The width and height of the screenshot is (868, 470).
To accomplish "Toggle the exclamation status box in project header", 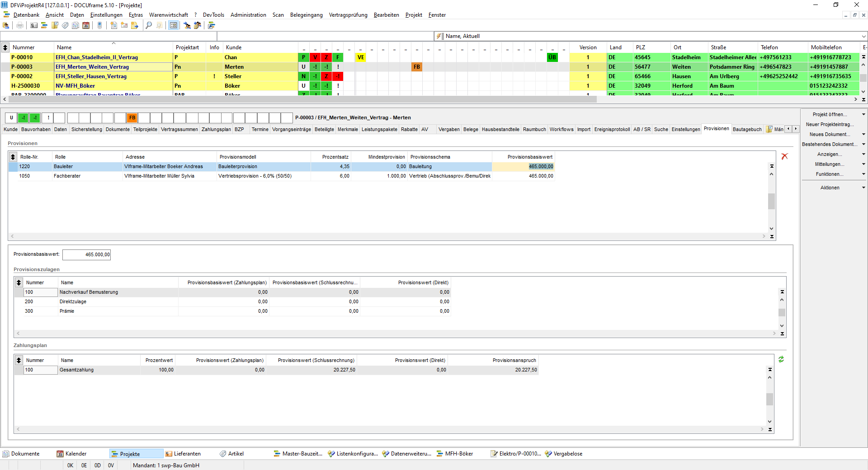I will pos(48,118).
